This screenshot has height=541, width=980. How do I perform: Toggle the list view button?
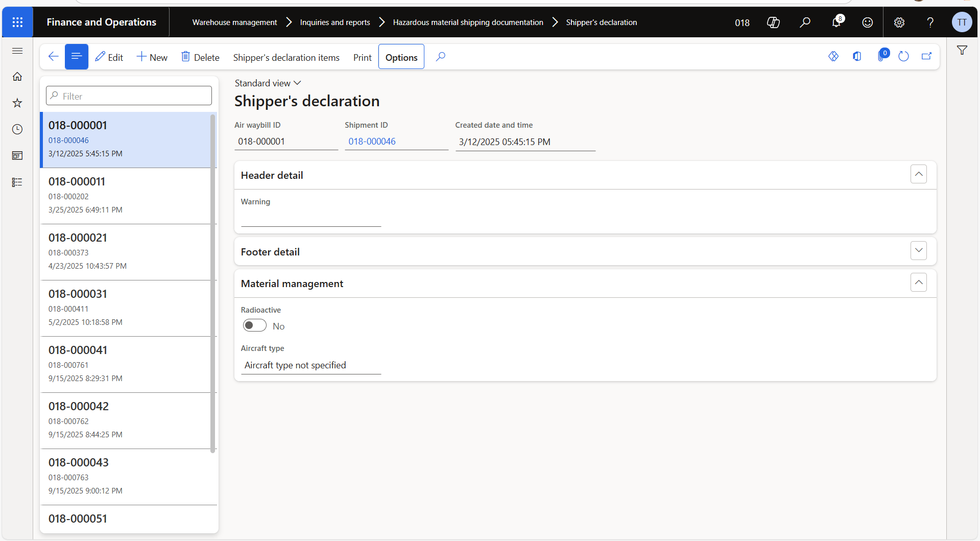[x=77, y=57]
